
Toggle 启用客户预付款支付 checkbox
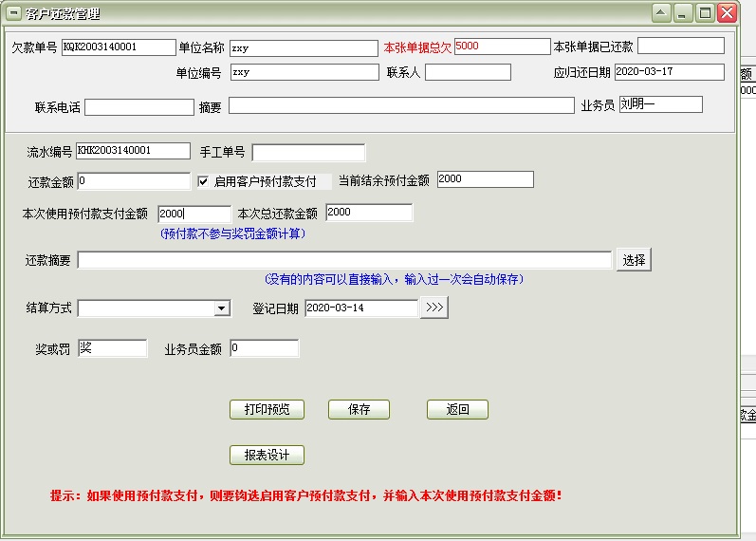pos(203,181)
